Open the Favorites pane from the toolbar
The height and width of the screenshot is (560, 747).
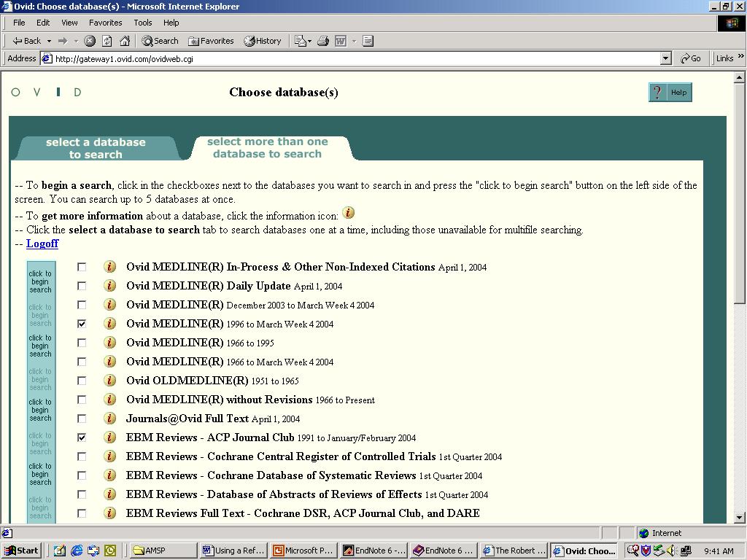(211, 41)
